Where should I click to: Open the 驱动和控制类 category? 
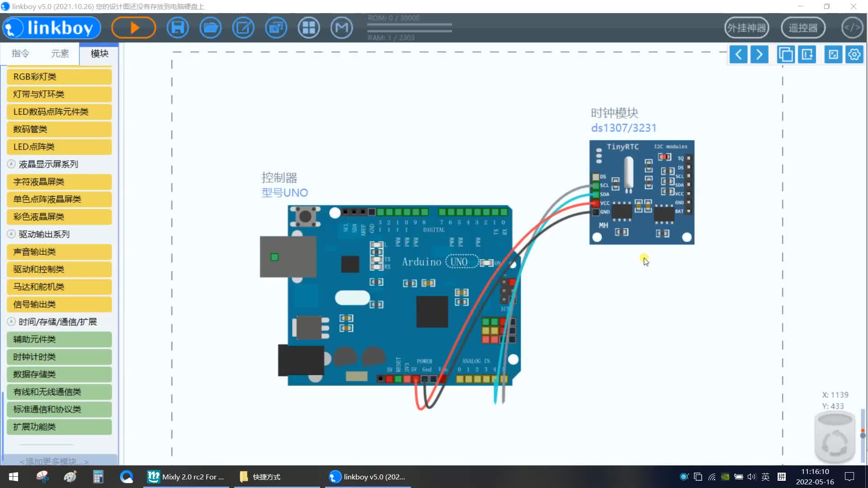point(59,269)
